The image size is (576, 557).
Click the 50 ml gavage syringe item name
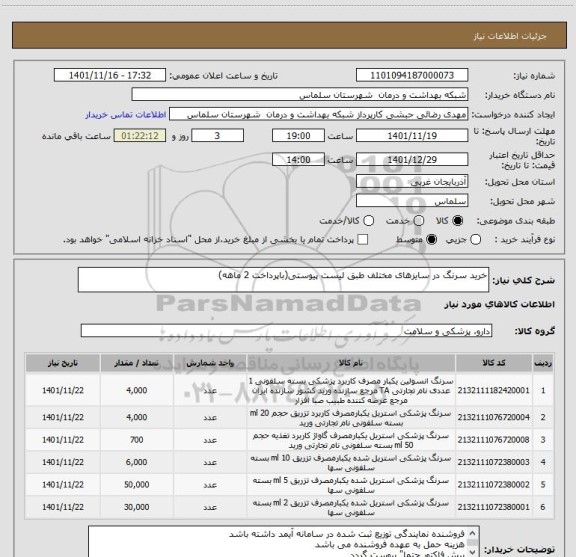(x=351, y=440)
